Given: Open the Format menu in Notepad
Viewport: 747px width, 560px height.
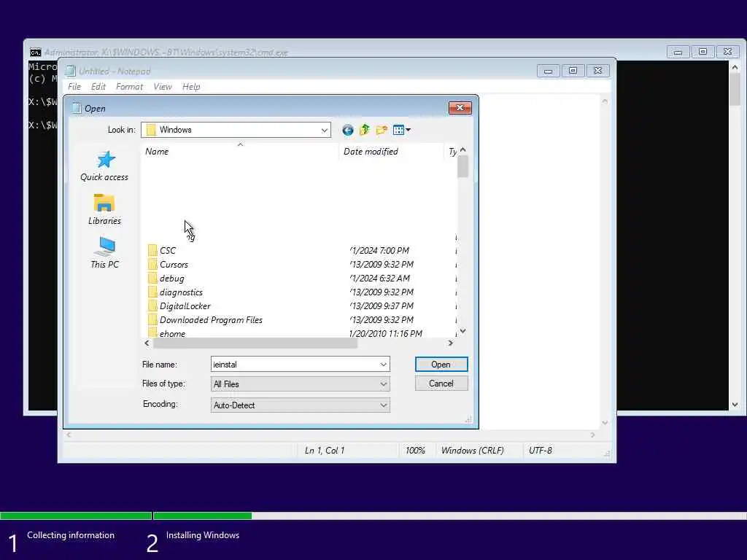Looking at the screenshot, I should click(x=129, y=87).
